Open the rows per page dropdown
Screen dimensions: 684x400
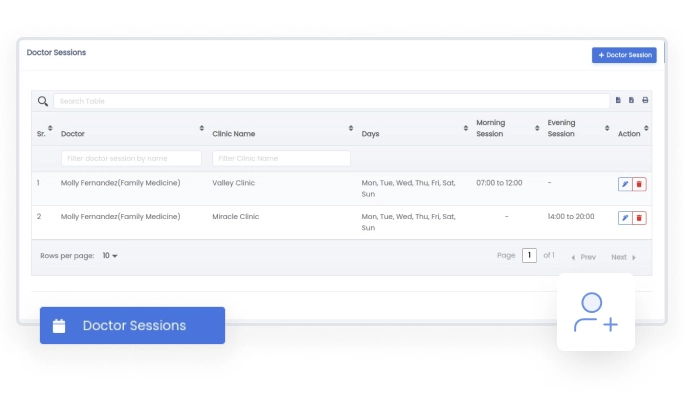(109, 257)
